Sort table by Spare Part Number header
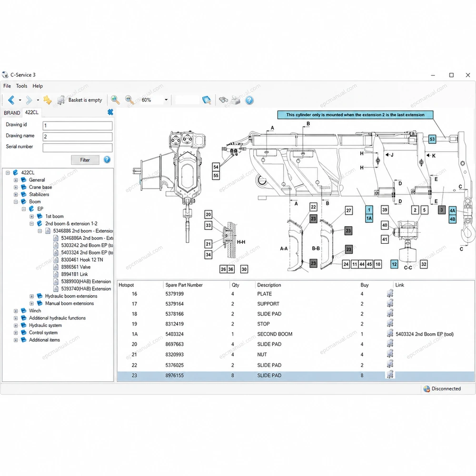The height and width of the screenshot is (476, 476). [x=184, y=285]
